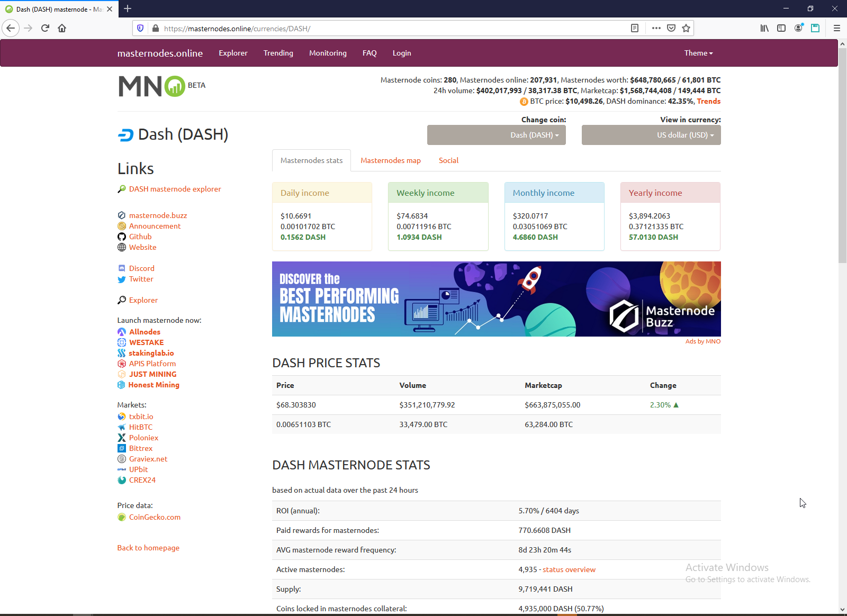Open the masternode.buzz link
The width and height of the screenshot is (847, 616).
[158, 215]
